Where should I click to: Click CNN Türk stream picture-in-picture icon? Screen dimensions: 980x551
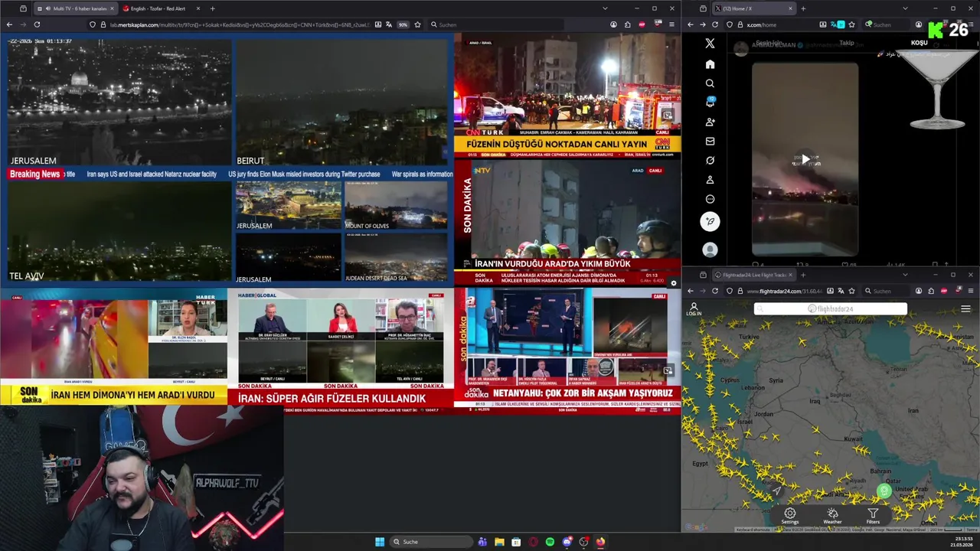click(x=668, y=116)
